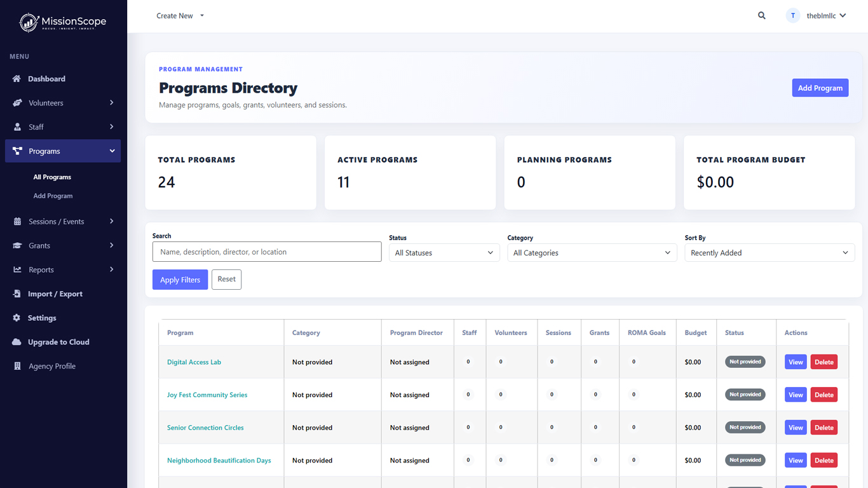Click the Program Director column header
Viewport: 868px width, 488px height.
(416, 333)
